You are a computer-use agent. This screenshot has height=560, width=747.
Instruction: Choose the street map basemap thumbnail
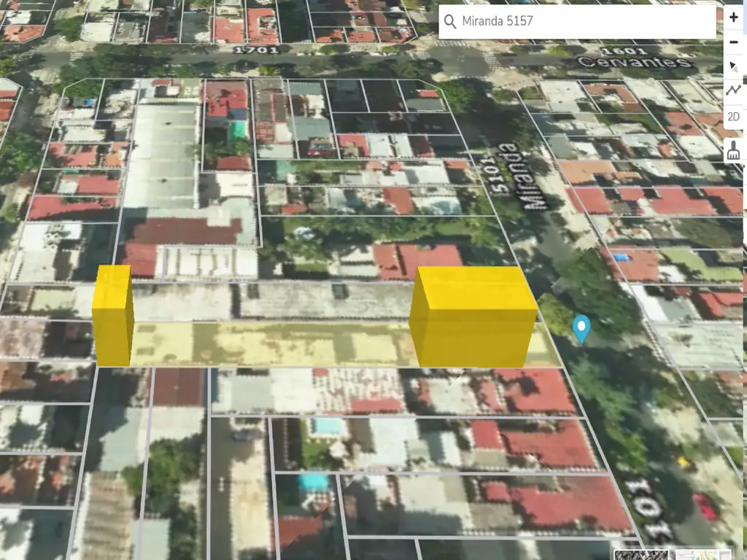[x=703, y=555]
